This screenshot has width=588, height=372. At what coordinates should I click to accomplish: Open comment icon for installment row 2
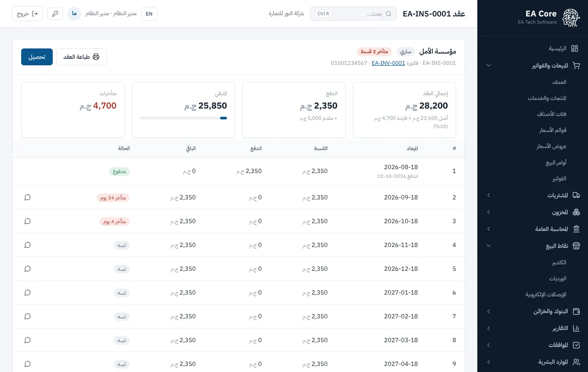(x=28, y=197)
